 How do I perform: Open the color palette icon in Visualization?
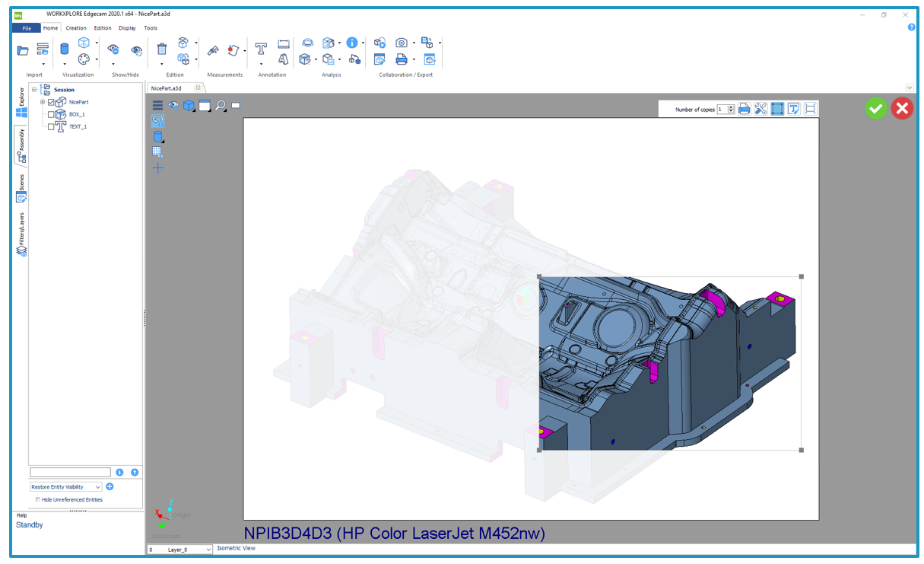(x=84, y=59)
